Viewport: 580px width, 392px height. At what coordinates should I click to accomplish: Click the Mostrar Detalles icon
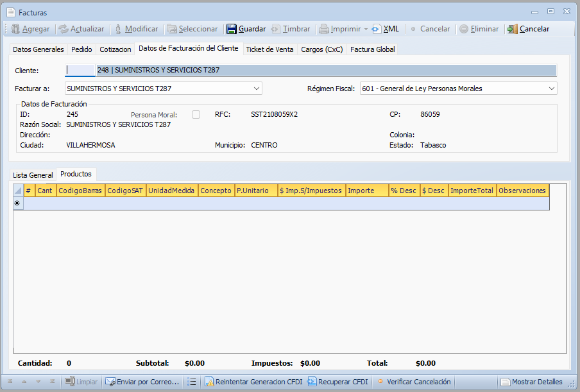pos(506,382)
